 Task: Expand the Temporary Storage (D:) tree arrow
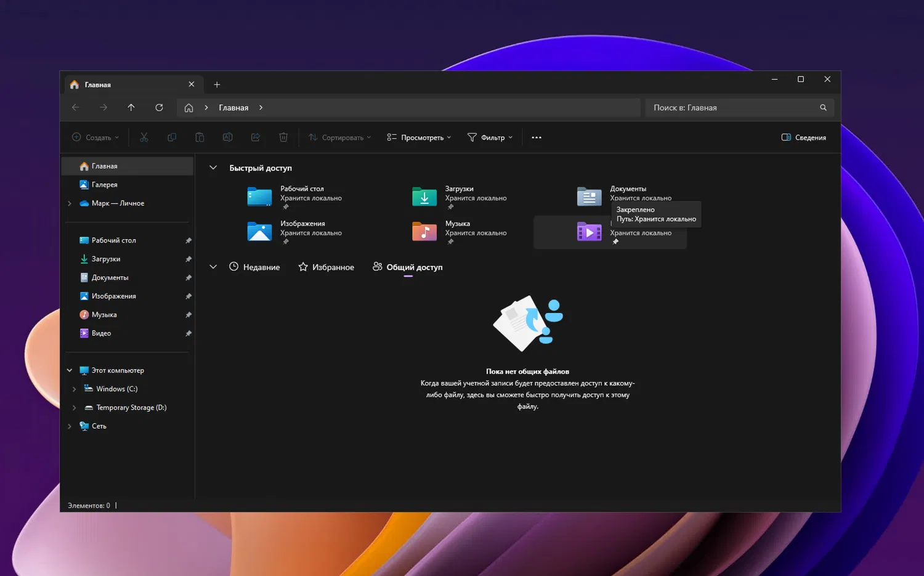pos(75,408)
